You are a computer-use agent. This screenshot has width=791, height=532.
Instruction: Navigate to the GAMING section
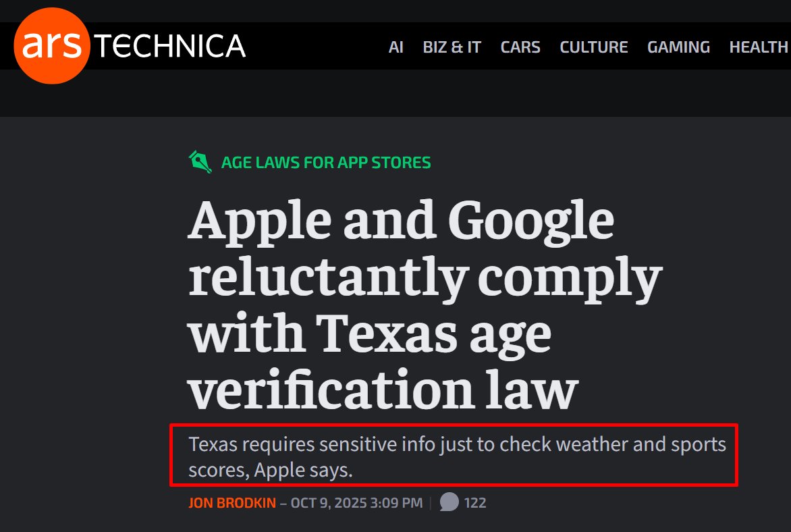tap(678, 47)
